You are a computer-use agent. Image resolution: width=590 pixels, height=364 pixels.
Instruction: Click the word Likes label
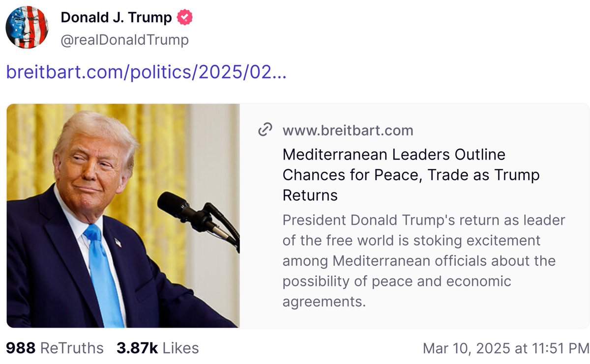(x=181, y=348)
